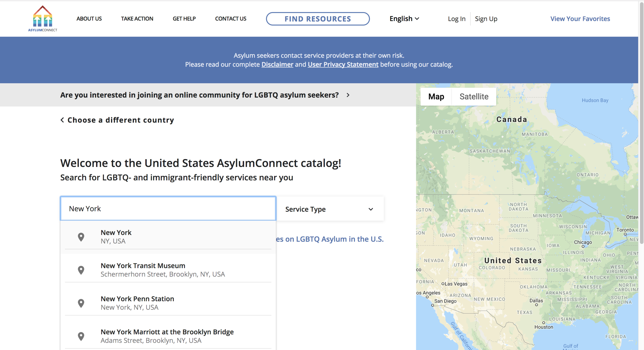The image size is (644, 350).
Task: Click the San Diego label on the map
Action: pyautogui.click(x=445, y=301)
